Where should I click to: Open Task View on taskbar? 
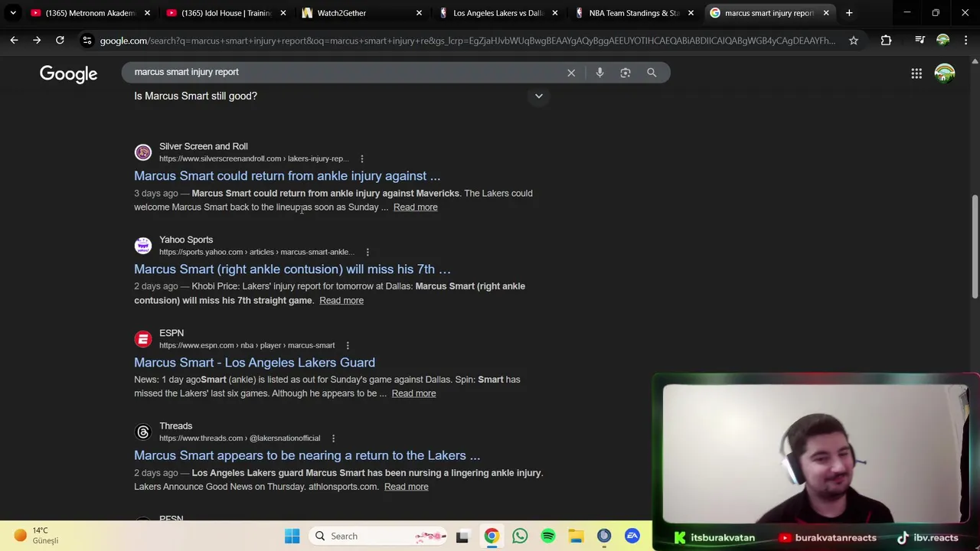pyautogui.click(x=462, y=536)
